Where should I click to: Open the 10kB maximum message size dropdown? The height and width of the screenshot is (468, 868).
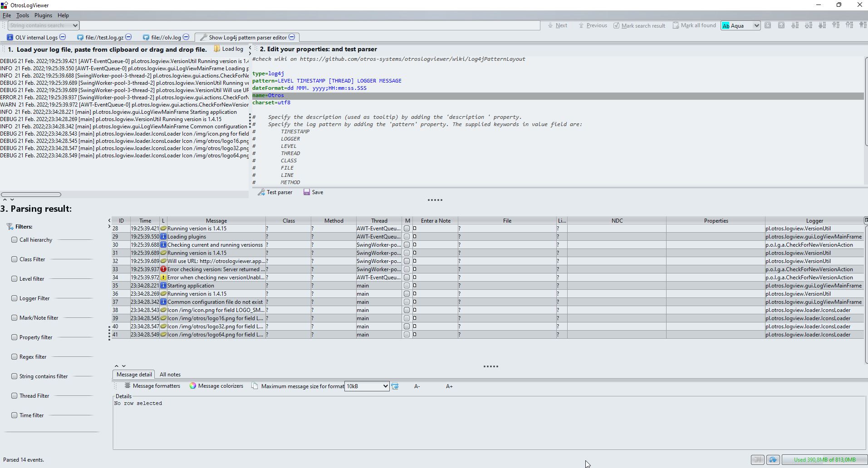point(385,386)
